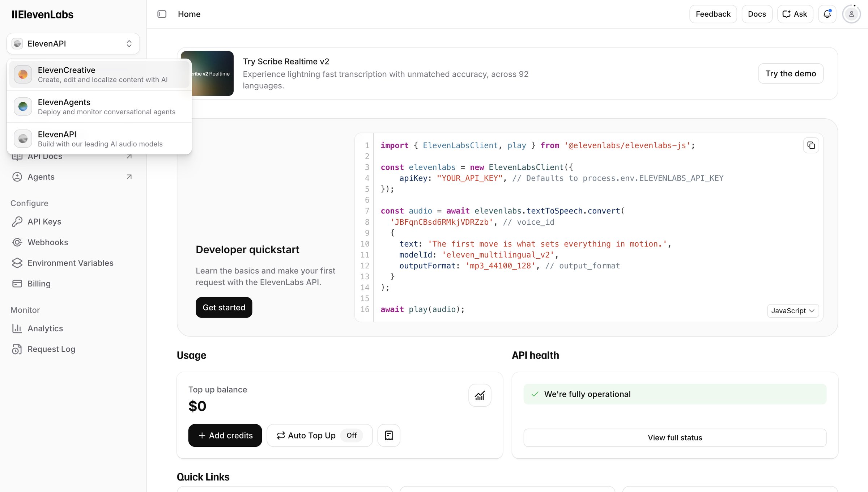This screenshot has width=868, height=492.
Task: Click the '$0' balance value
Action: pyautogui.click(x=197, y=406)
